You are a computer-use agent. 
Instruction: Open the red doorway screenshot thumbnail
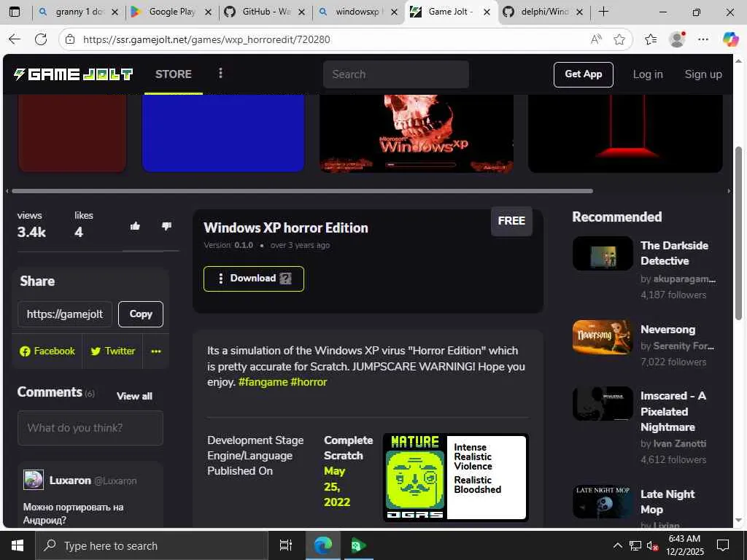625,133
